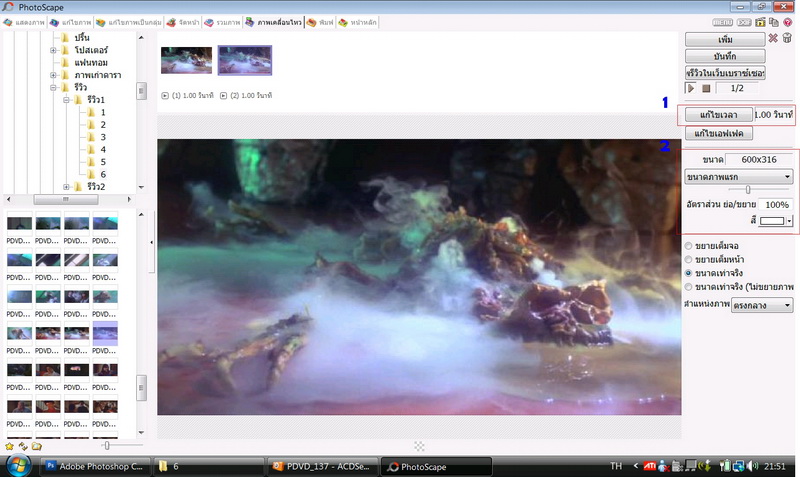Open the รวมภาพ combine tab
This screenshot has width=800, height=477.
pyautogui.click(x=222, y=22)
